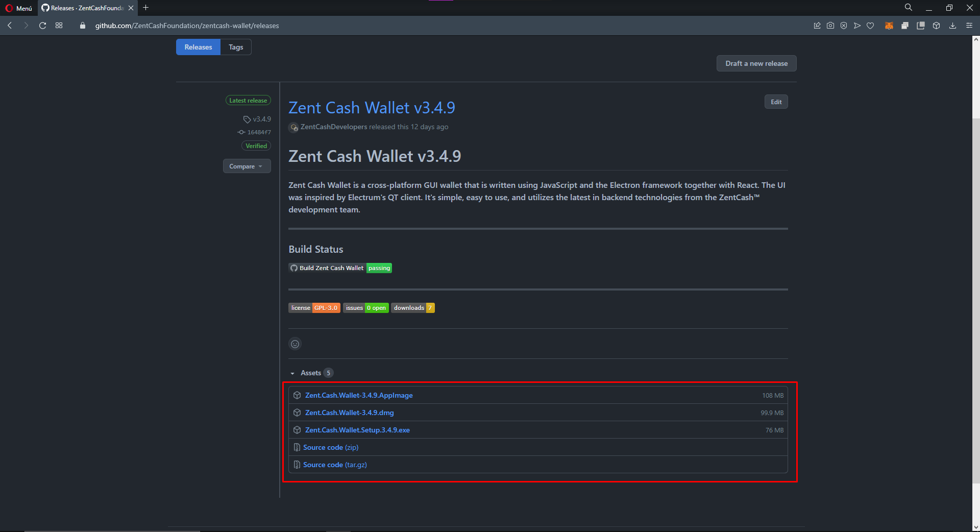980x532 pixels.
Task: Click the license GPL-3.0 badge
Action: [x=314, y=308]
